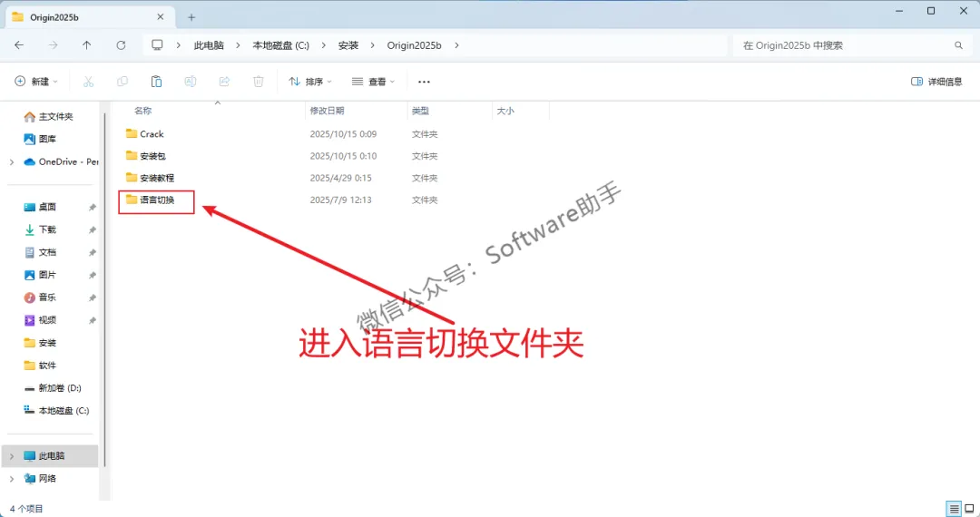980x517 pixels.
Task: Sort by 大小 column header
Action: pyautogui.click(x=505, y=111)
